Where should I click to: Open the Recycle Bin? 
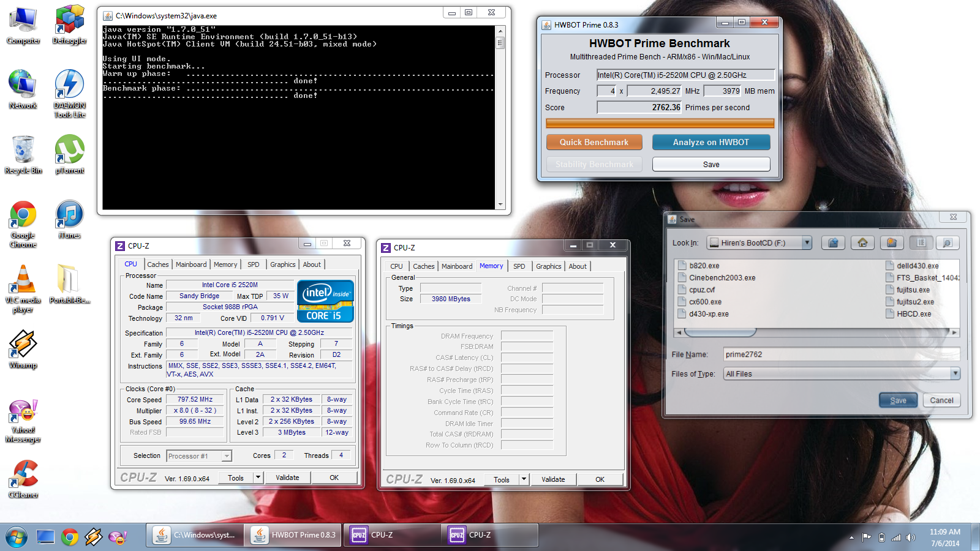tap(23, 155)
